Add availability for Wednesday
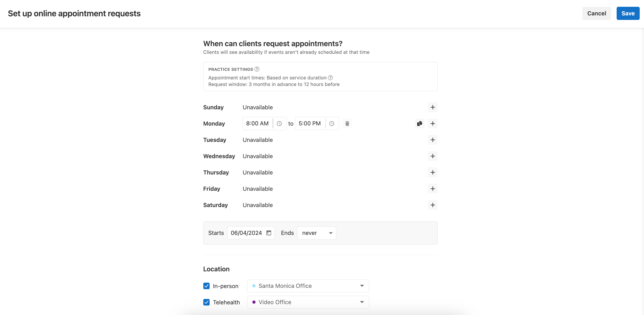 coord(433,156)
